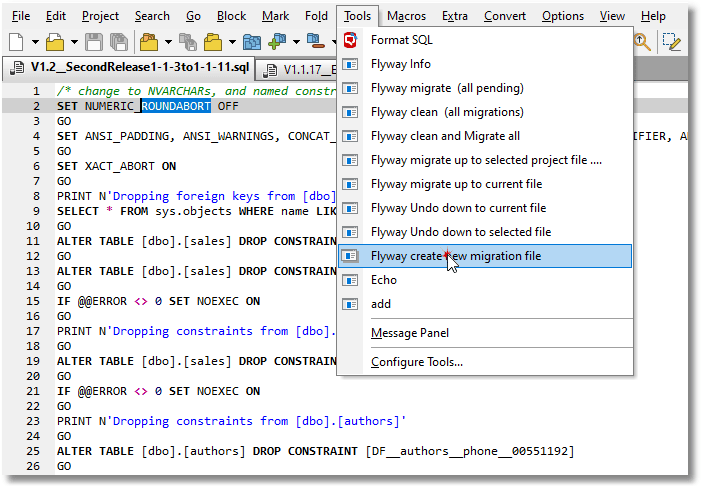
Task: Choose Flyway migrate up to selected project file
Action: [x=485, y=160]
